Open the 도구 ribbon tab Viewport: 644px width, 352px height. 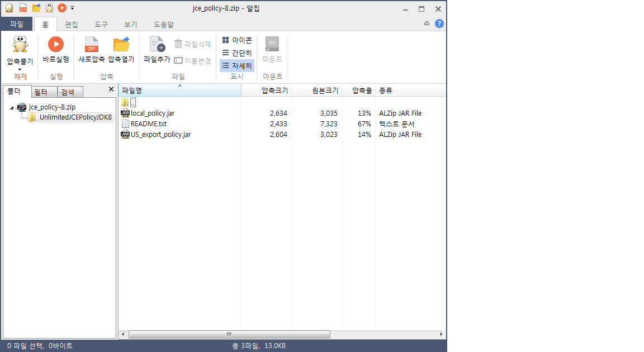(101, 25)
